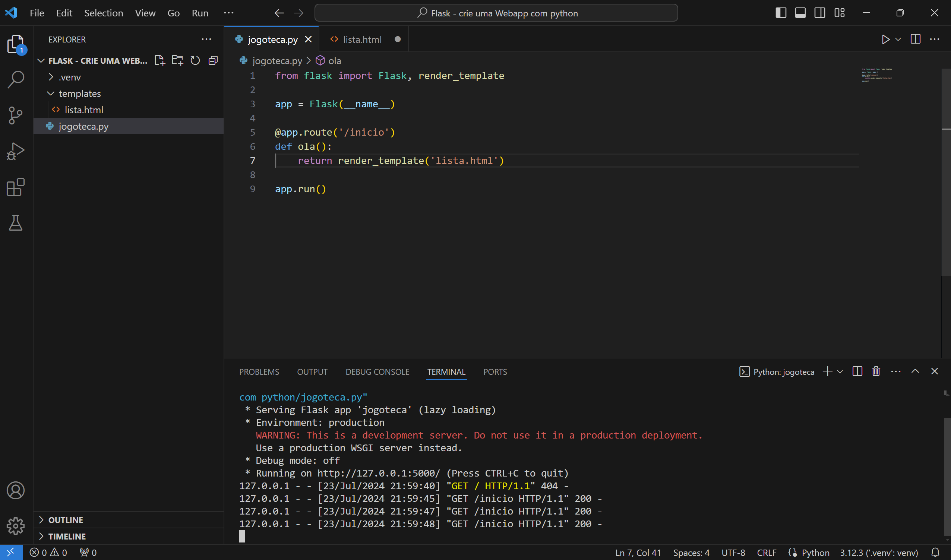
Task: Click the Clear terminal button
Action: tap(876, 371)
